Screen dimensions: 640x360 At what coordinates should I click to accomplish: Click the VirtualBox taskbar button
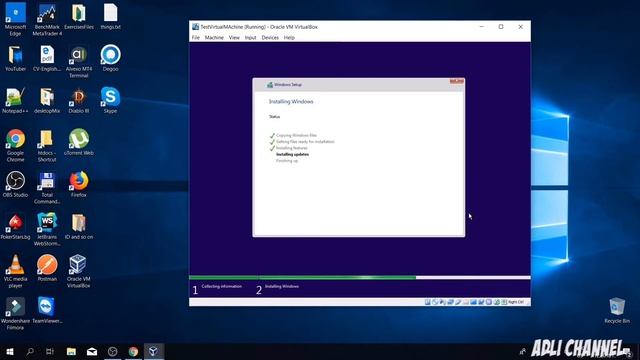tap(153, 351)
